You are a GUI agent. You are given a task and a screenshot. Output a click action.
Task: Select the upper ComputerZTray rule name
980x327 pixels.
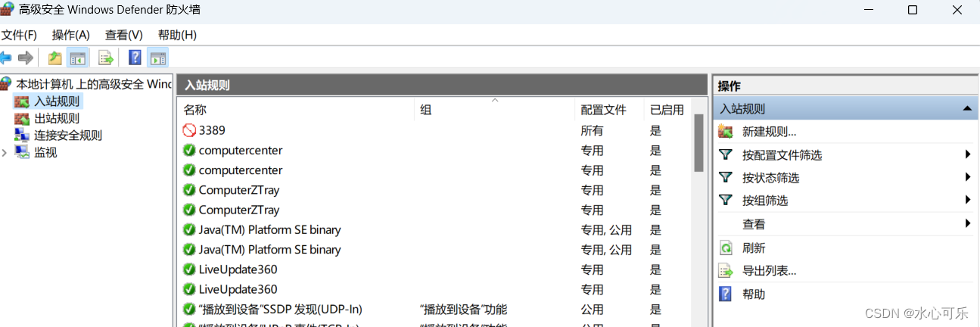point(239,190)
